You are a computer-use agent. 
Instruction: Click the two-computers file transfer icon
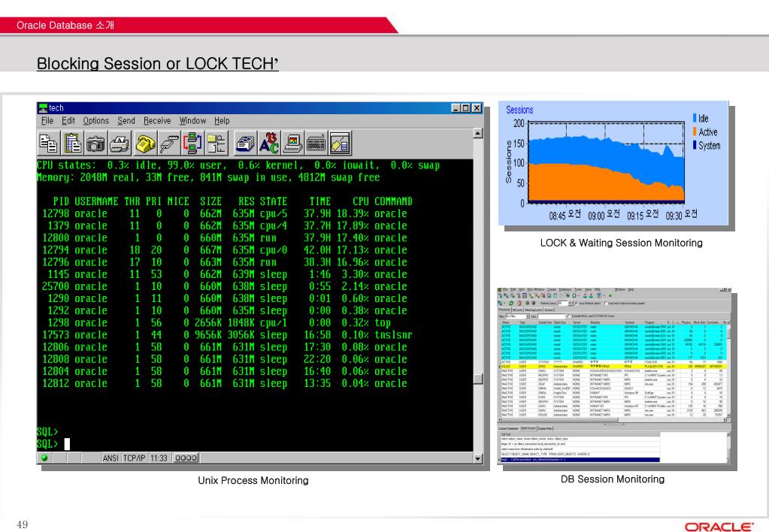[192, 144]
